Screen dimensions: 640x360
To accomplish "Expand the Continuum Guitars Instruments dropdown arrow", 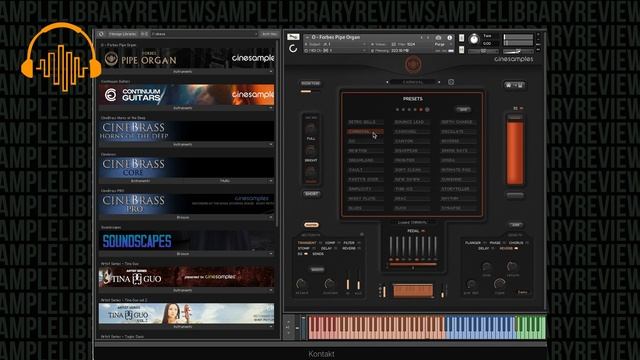I will click(271, 108).
